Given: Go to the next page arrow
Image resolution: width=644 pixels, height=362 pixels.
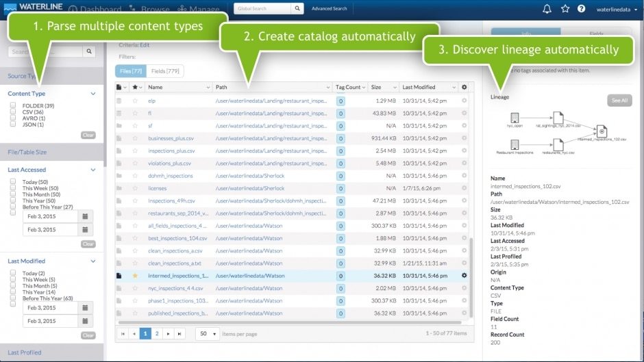Looking at the screenshot, I should 169,333.
